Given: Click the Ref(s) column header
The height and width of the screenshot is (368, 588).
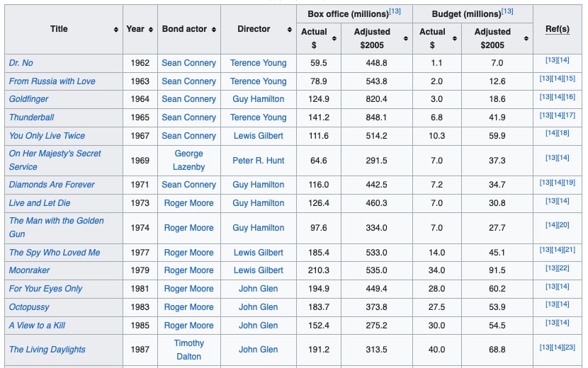Looking at the screenshot, I should (x=558, y=29).
